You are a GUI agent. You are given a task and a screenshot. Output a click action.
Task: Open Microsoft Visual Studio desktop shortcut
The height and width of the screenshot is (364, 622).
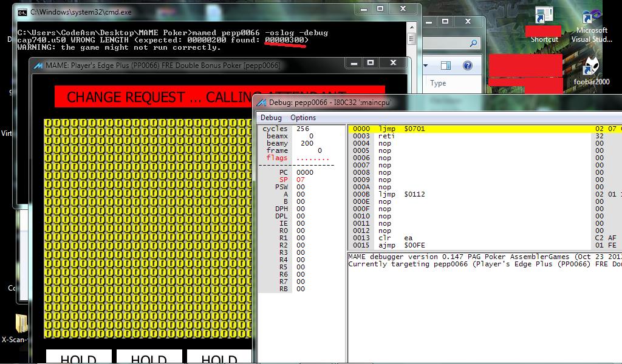(x=592, y=26)
